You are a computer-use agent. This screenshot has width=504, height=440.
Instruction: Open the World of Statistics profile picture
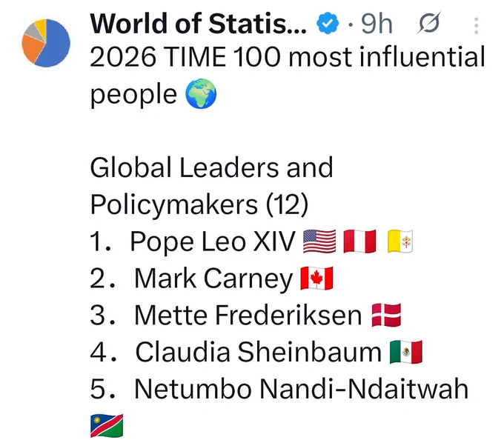point(46,43)
